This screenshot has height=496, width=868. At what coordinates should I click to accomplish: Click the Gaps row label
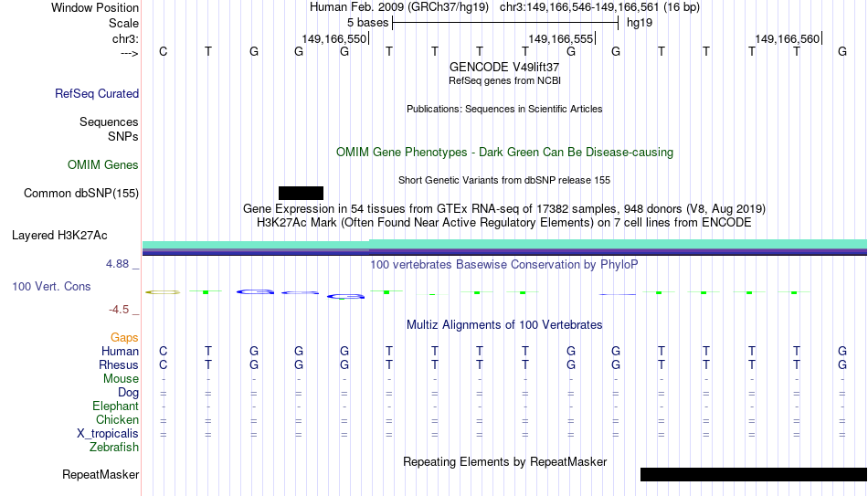(x=124, y=338)
